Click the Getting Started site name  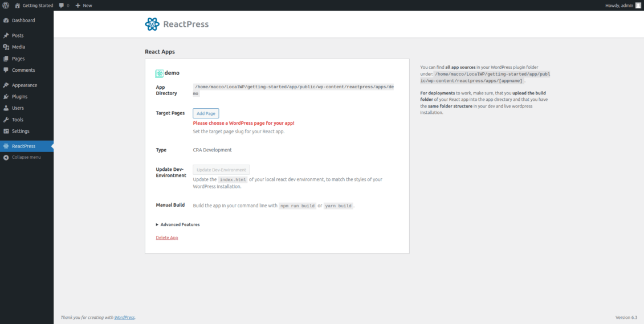(x=38, y=6)
